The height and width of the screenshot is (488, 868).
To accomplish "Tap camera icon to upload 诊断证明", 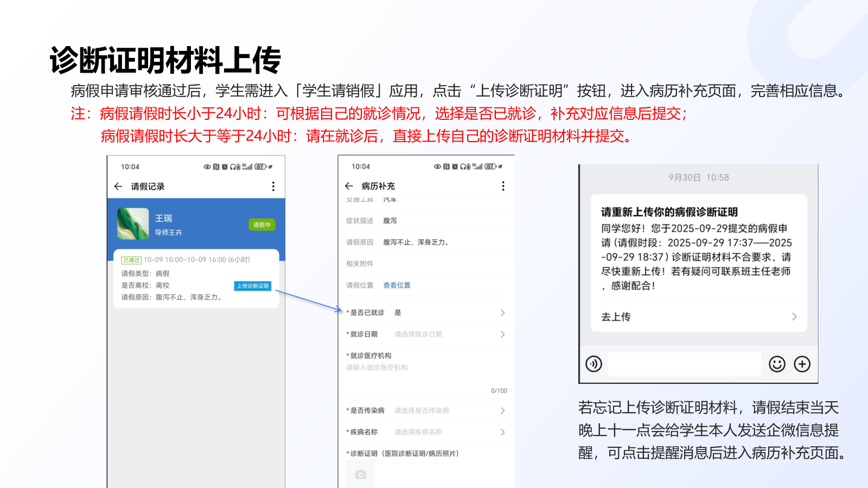I will click(361, 474).
